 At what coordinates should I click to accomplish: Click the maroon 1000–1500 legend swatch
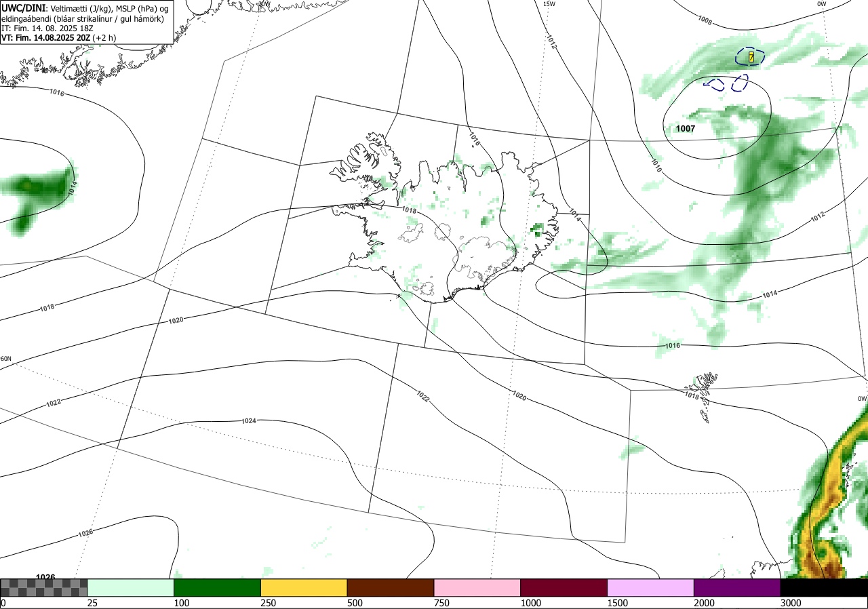click(x=564, y=587)
